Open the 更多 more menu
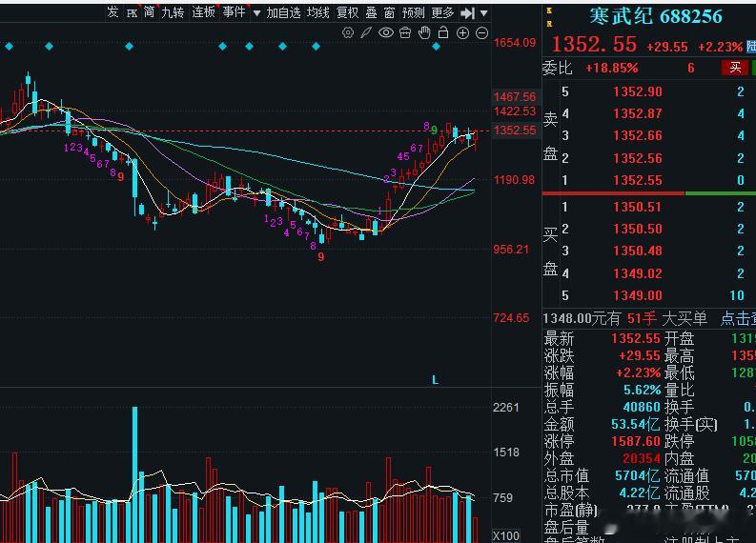This screenshot has width=756, height=543. tap(442, 12)
